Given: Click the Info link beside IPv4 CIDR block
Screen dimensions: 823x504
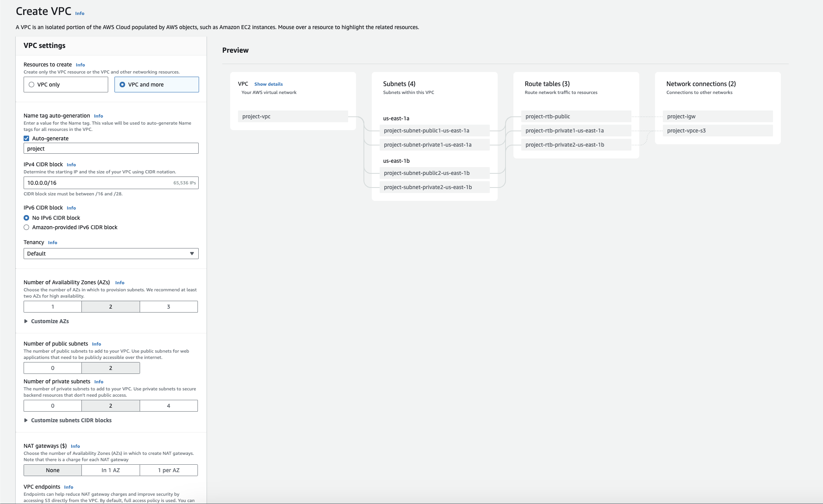Looking at the screenshot, I should [71, 165].
